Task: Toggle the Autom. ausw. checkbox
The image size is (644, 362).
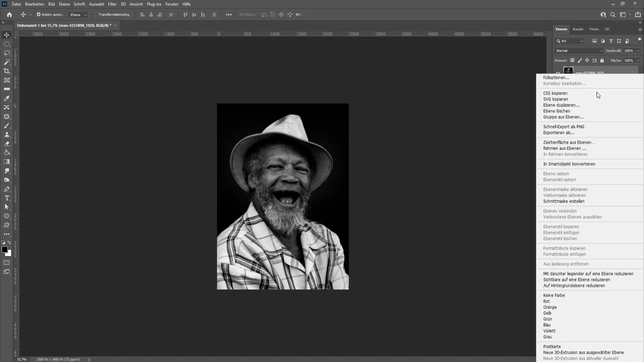Action: 39,14
